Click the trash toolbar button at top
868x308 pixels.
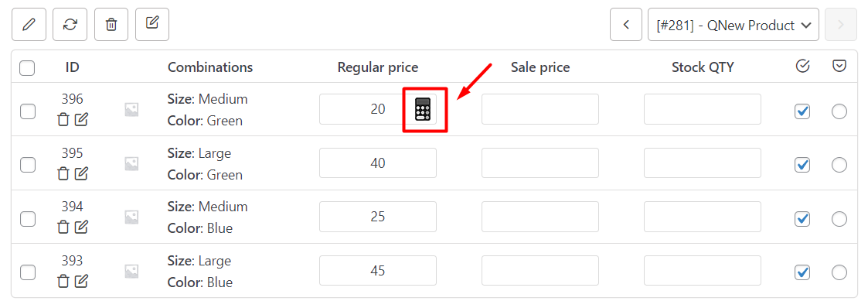coord(111,24)
